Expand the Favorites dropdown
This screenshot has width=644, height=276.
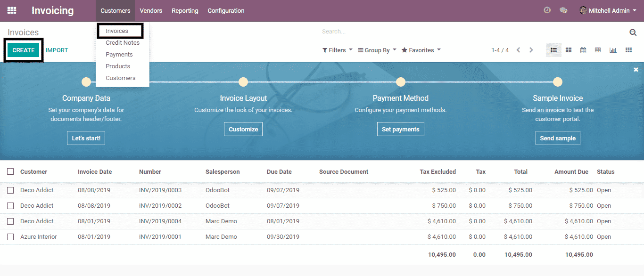click(421, 50)
